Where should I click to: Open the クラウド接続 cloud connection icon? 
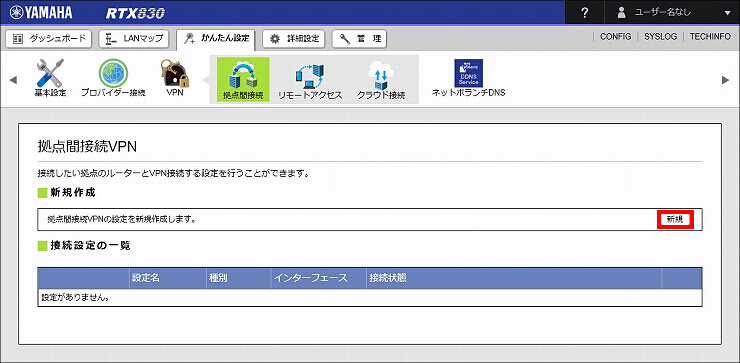pos(381,79)
